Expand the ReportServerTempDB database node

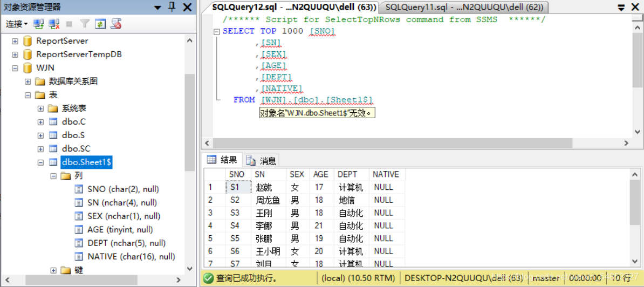click(x=15, y=54)
